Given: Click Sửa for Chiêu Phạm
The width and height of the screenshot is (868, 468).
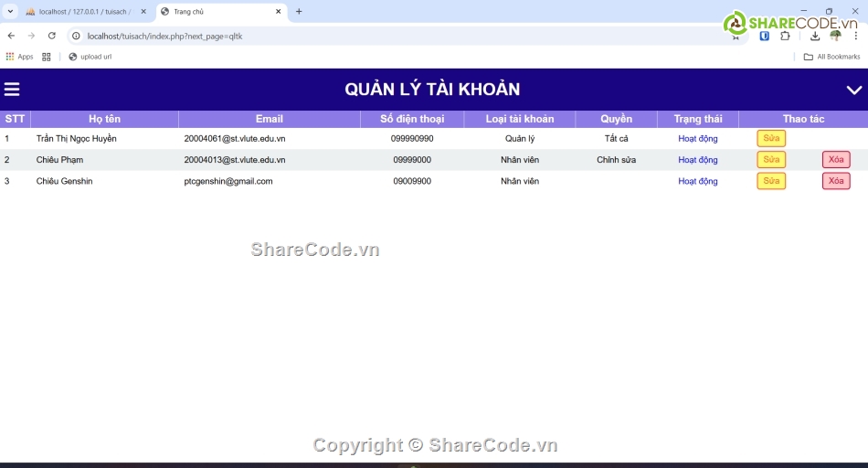Looking at the screenshot, I should [x=771, y=160].
